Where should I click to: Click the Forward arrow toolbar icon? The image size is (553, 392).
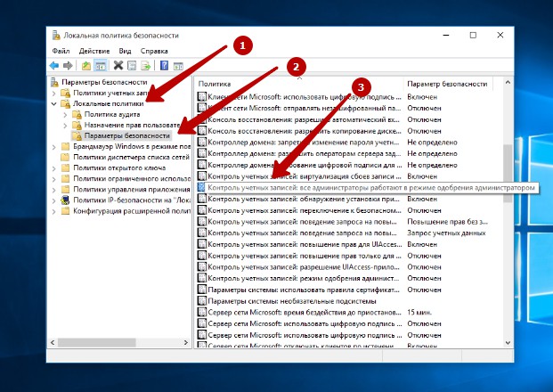pyautogui.click(x=68, y=66)
